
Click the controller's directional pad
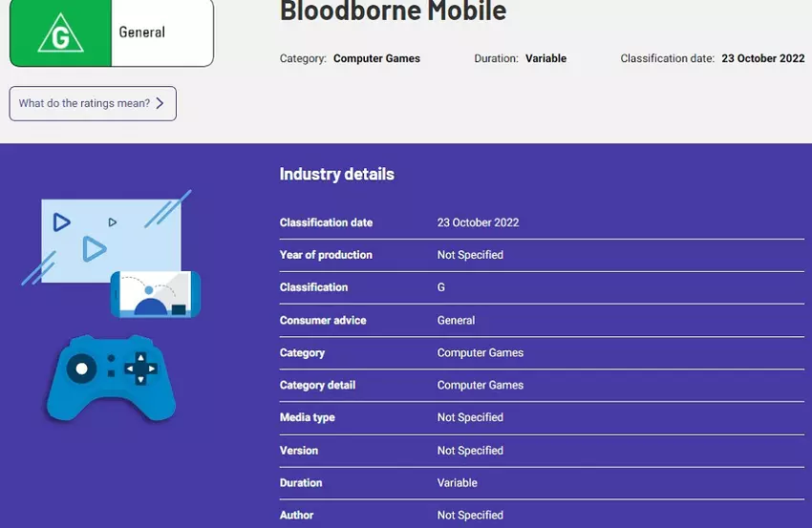point(140,368)
